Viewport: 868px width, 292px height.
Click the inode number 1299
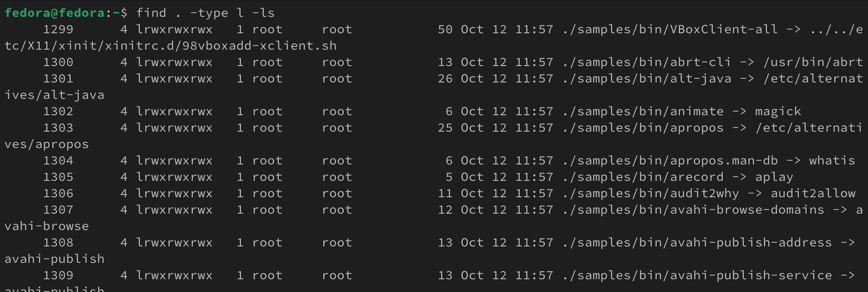[x=58, y=29]
